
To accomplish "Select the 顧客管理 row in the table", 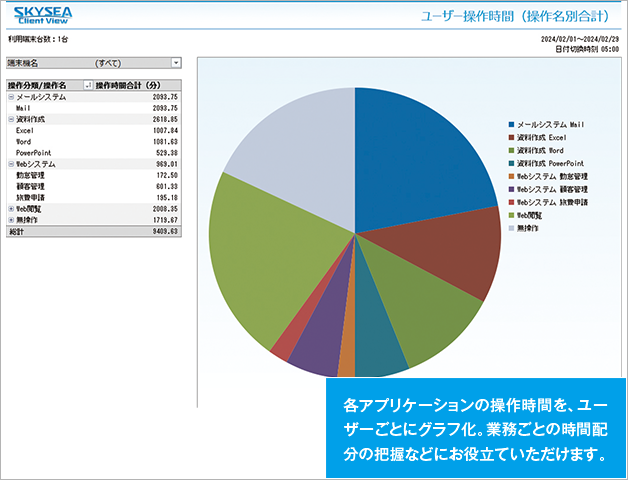I will click(94, 187).
